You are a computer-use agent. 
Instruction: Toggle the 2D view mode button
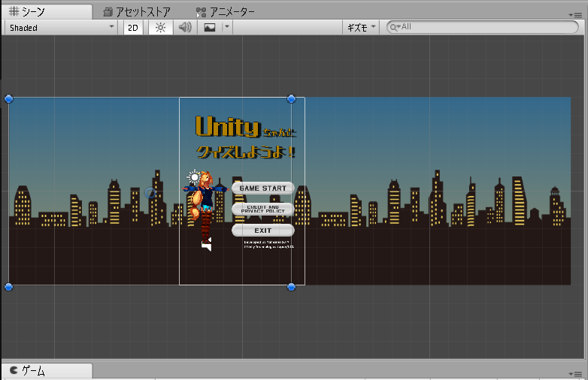pyautogui.click(x=133, y=28)
